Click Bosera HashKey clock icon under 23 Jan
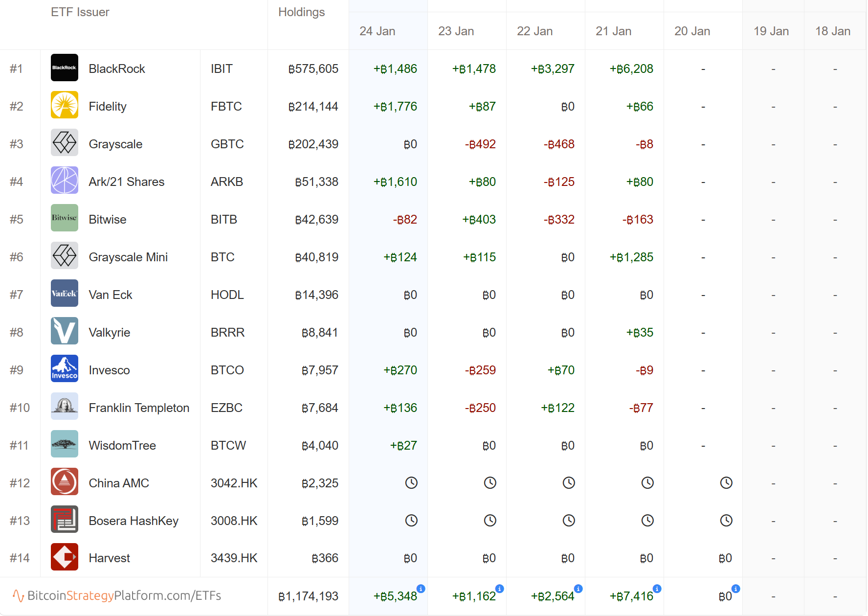The width and height of the screenshot is (868, 616). click(490, 520)
